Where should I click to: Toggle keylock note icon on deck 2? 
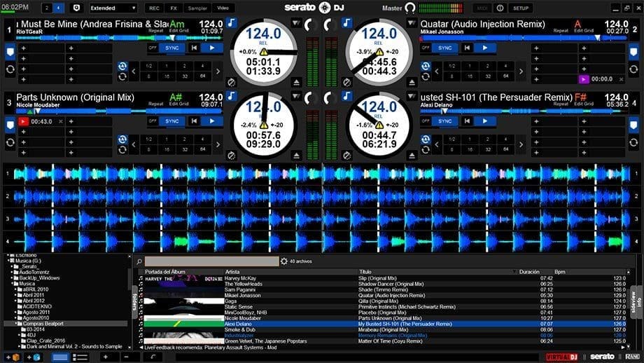coord(347,22)
